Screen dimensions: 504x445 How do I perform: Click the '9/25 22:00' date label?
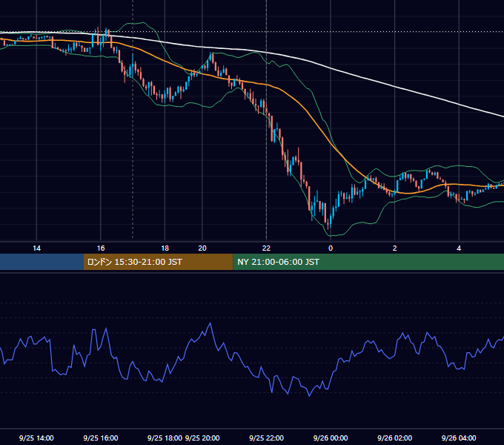pos(266,438)
